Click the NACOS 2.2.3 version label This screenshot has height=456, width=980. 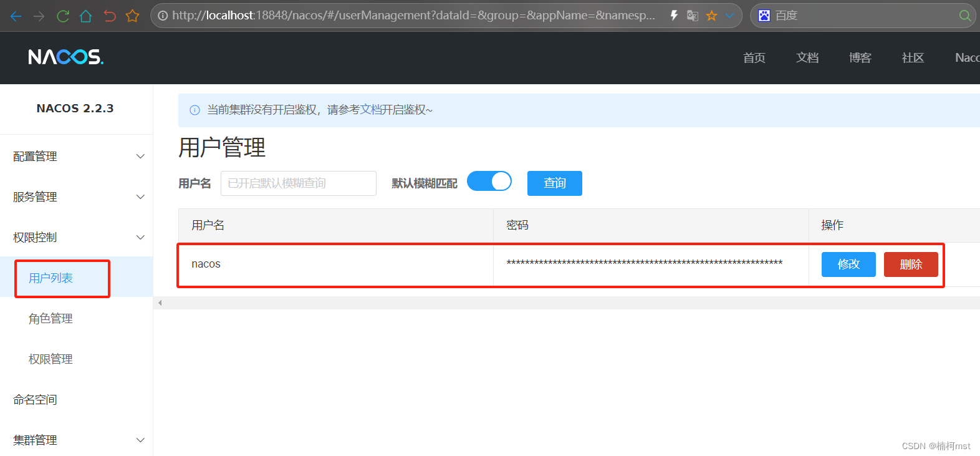75,109
